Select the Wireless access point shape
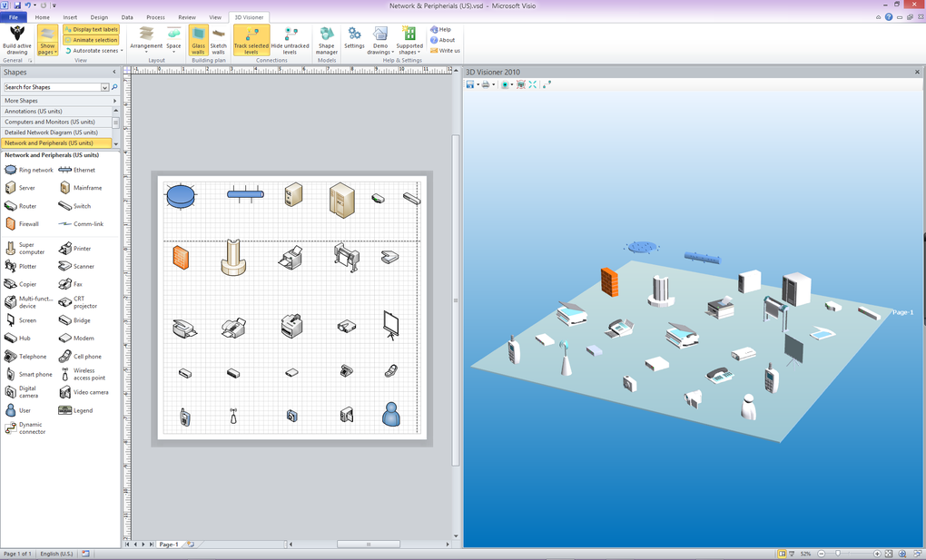Viewport: 926px width, 560px height. click(82, 374)
